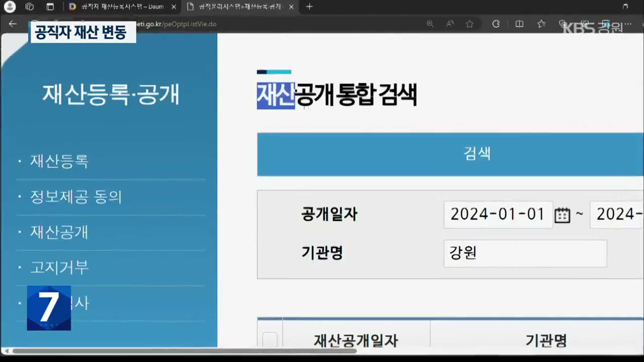Click the read aloud icon
This screenshot has width=644, height=362.
(x=450, y=24)
